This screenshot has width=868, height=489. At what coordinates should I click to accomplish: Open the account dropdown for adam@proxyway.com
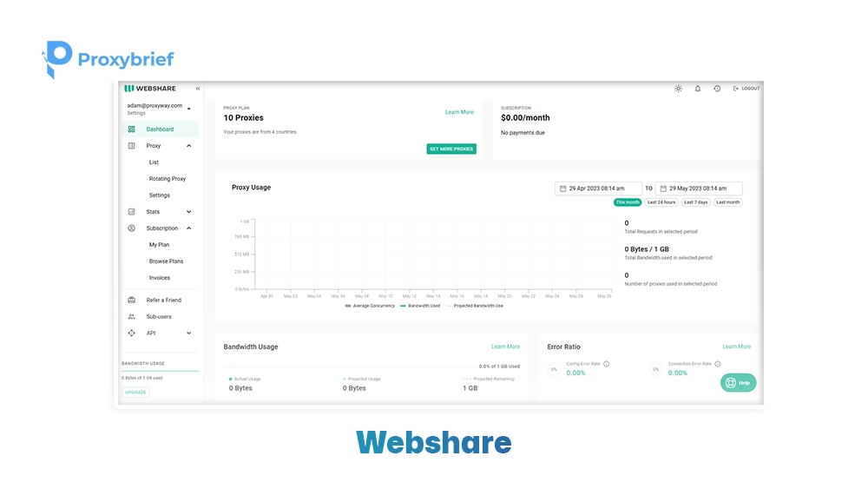[x=188, y=109]
